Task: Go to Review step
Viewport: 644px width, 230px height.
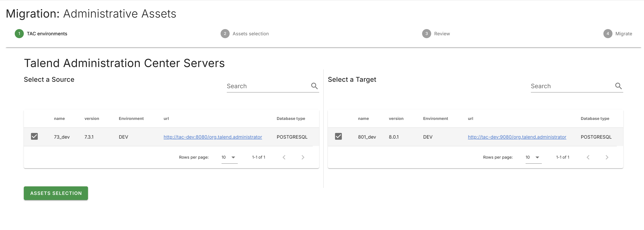Action: 442,34
